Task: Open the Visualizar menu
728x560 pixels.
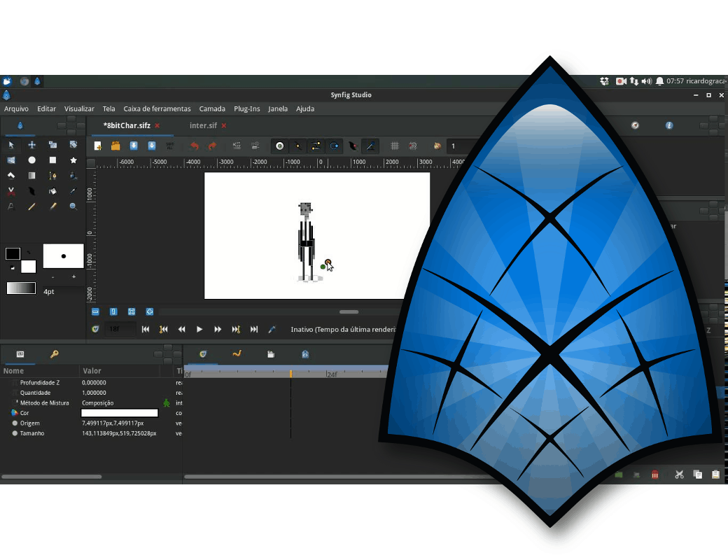Action: coord(79,108)
